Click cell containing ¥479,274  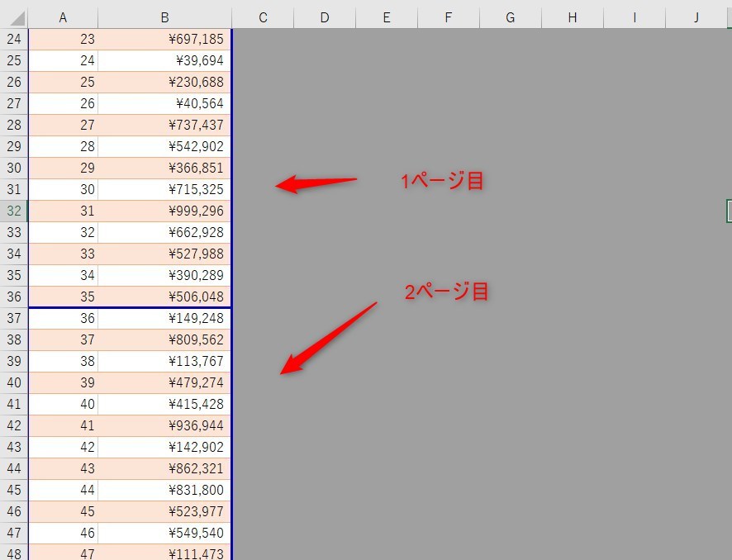(164, 382)
